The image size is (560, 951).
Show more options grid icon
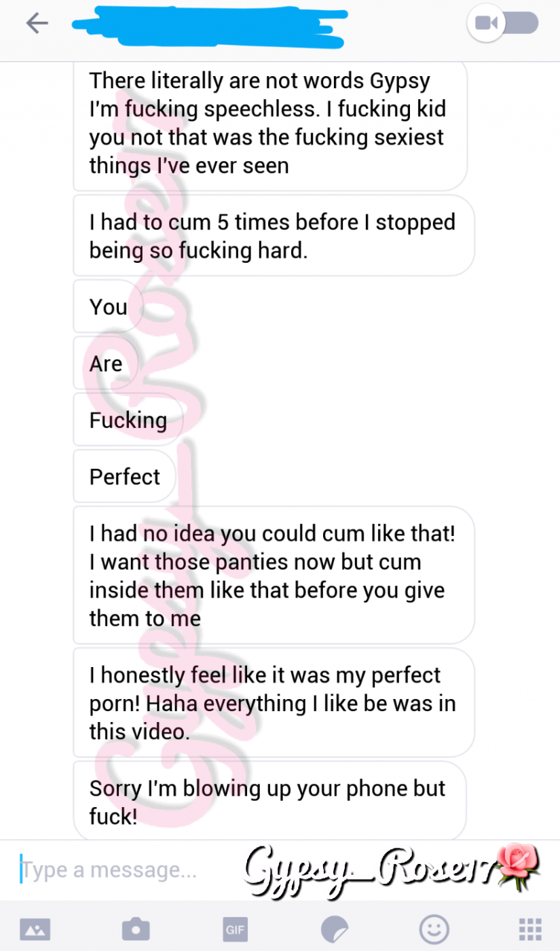[x=529, y=929]
